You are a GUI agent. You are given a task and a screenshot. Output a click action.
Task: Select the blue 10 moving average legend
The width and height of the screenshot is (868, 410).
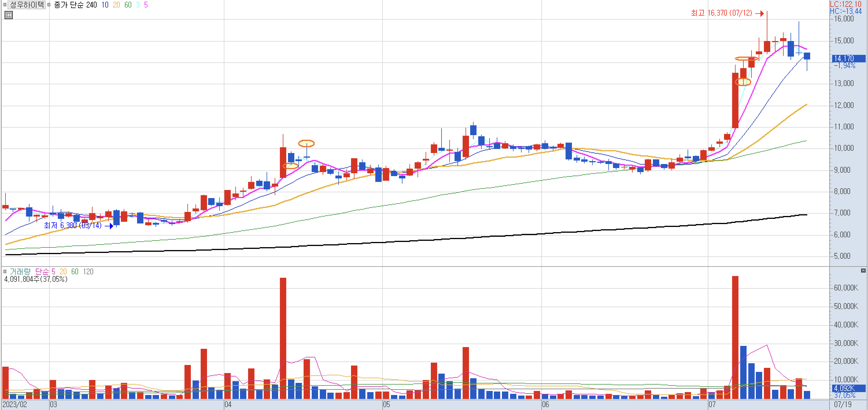105,5
